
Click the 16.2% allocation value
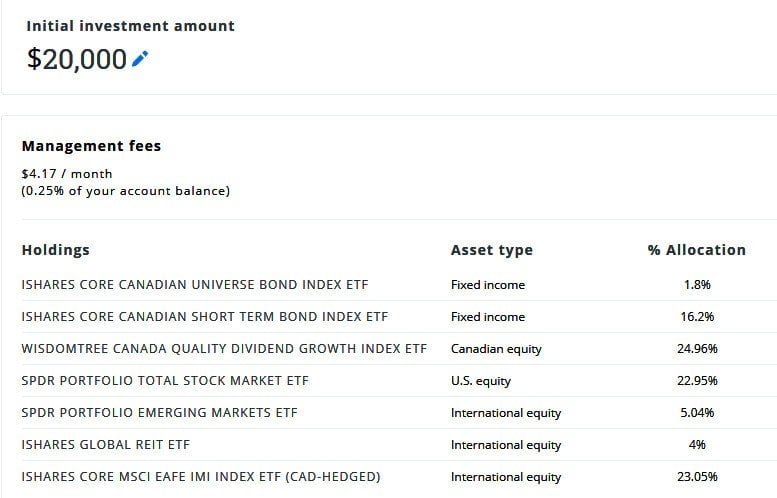[697, 317]
